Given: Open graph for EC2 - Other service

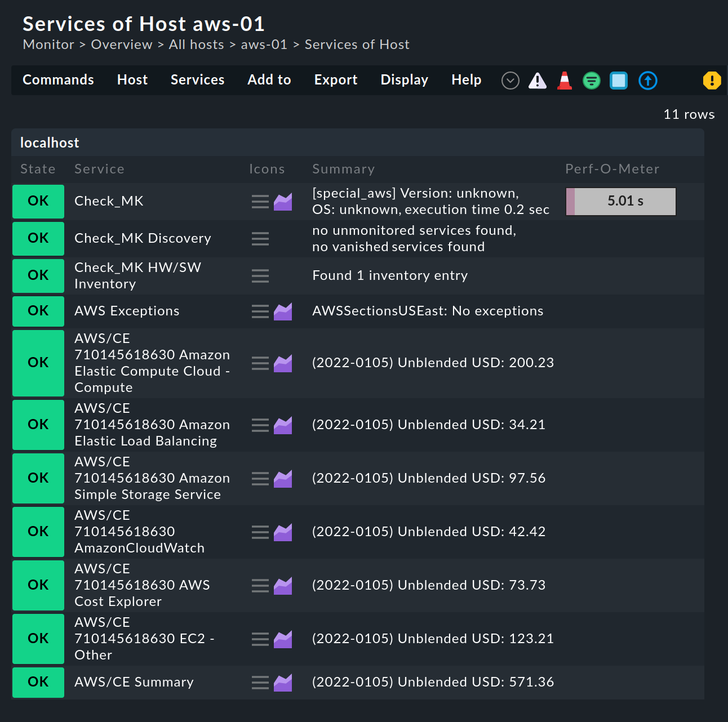Looking at the screenshot, I should [283, 639].
